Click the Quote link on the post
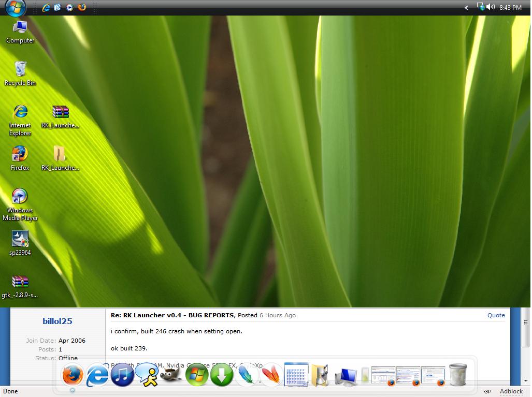This screenshot has height=397, width=532. point(496,315)
